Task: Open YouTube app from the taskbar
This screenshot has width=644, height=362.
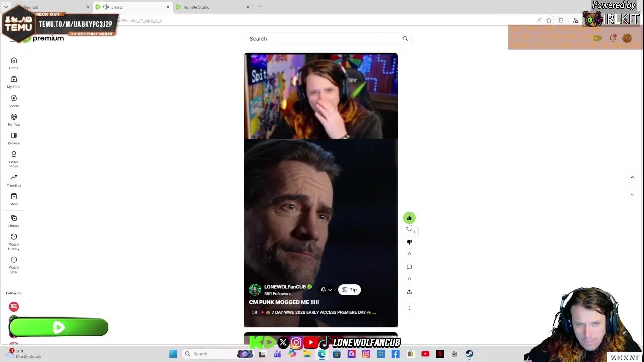Action: tap(425, 354)
